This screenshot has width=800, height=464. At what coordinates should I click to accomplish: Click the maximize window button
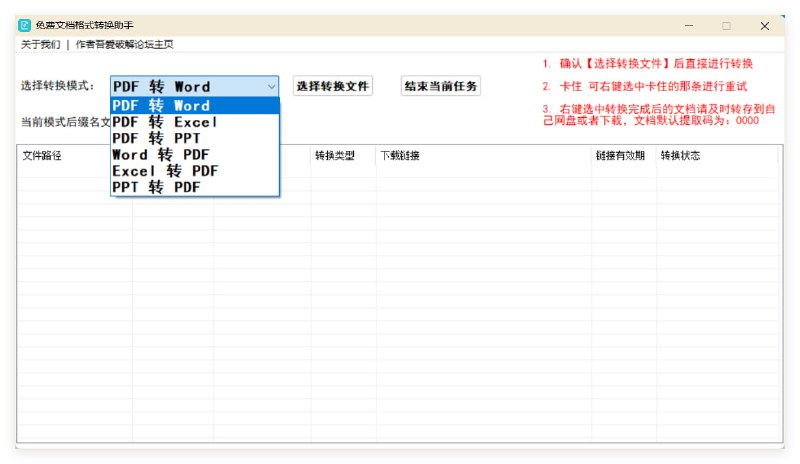click(727, 26)
